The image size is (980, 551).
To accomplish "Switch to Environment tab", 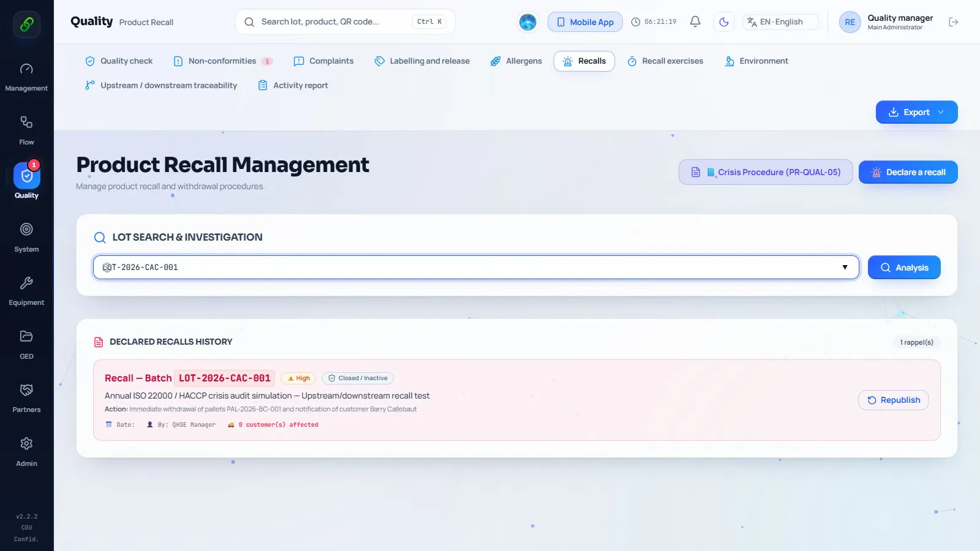I will click(x=756, y=61).
